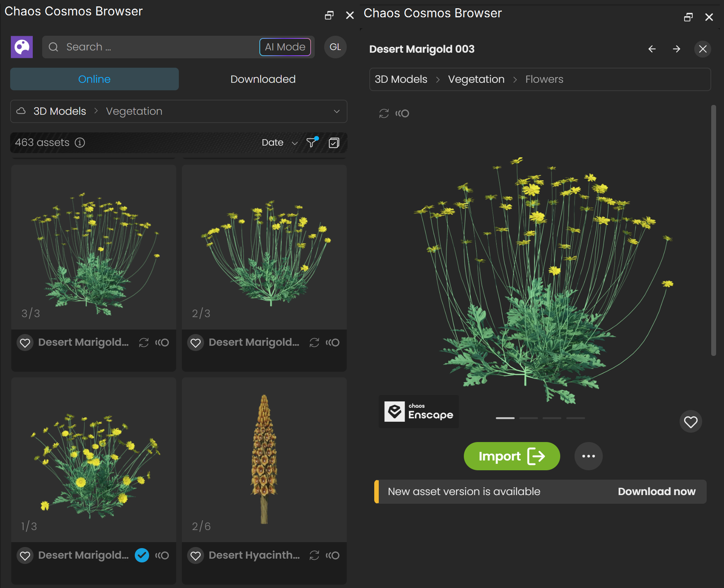This screenshot has width=724, height=588.
Task: Favorite the 3/3 Desert Marigold asset
Action: [x=25, y=343]
